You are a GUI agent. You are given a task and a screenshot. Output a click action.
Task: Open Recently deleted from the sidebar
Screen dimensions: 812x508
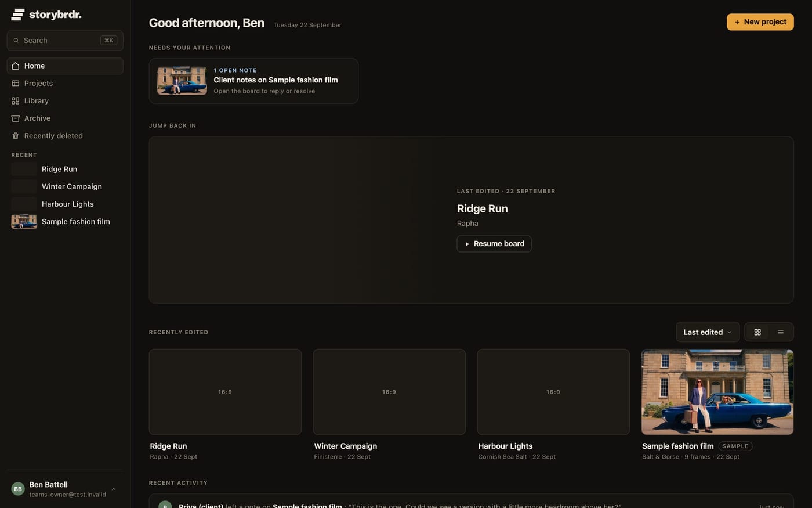click(x=65, y=136)
